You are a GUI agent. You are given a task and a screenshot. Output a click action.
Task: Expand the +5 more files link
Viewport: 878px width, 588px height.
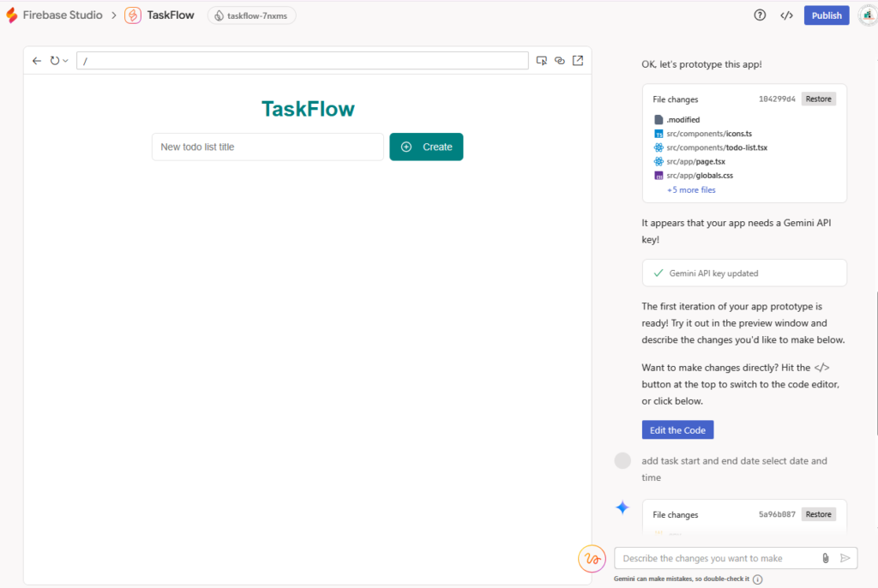(692, 189)
